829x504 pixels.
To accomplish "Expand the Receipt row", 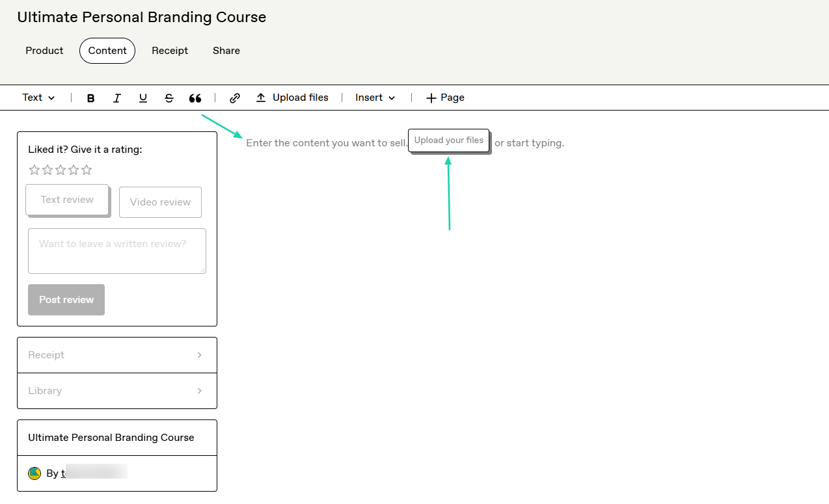I will [x=117, y=355].
